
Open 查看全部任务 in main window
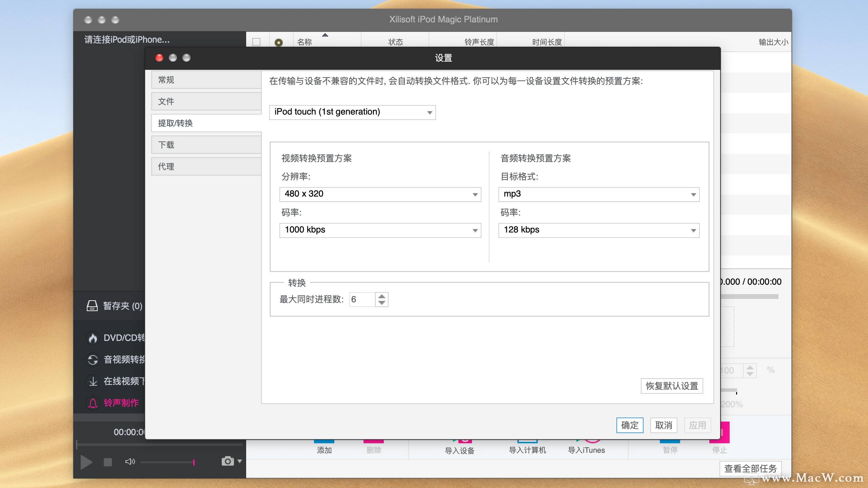coord(750,468)
